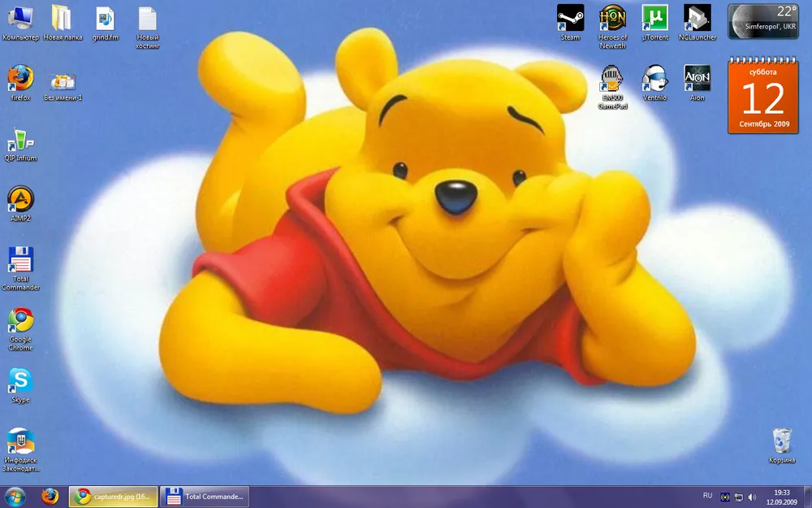
Task: Select the NCLauncher shortcut icon
Action: (x=697, y=18)
